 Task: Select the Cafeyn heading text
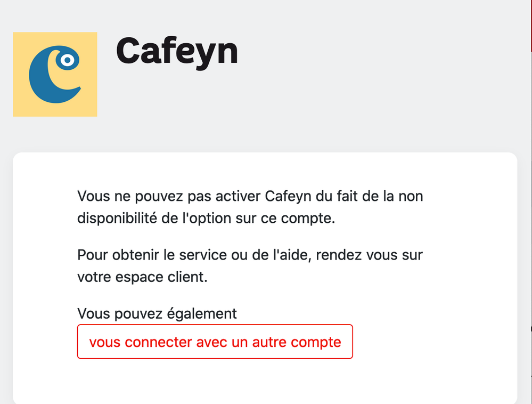coord(177,51)
